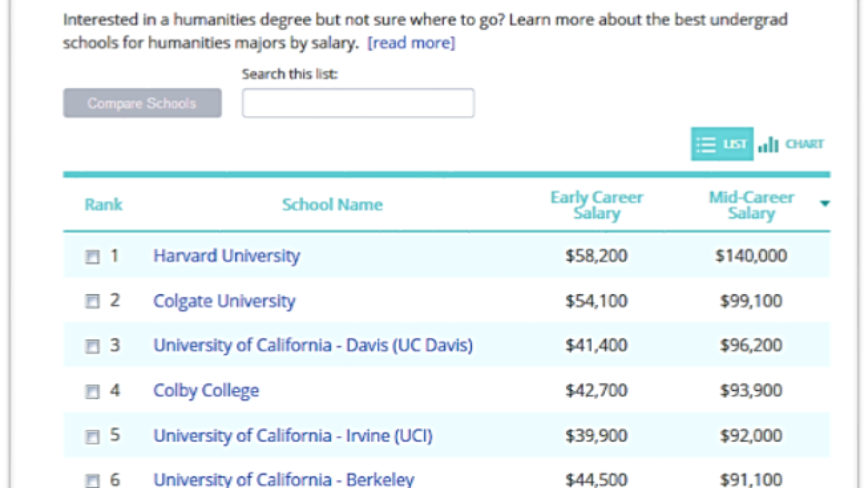Image resolution: width=868 pixels, height=488 pixels.
Task: Click the Compare Schools button
Action: pos(142,103)
